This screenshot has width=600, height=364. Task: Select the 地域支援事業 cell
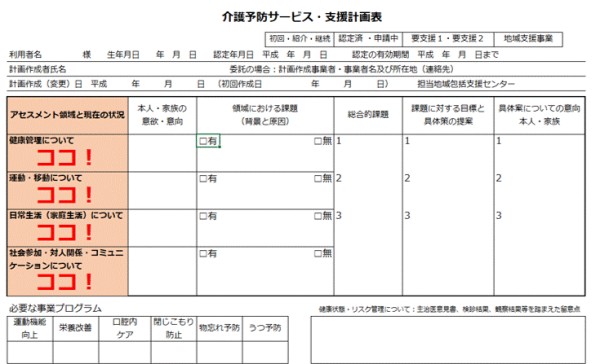click(528, 39)
